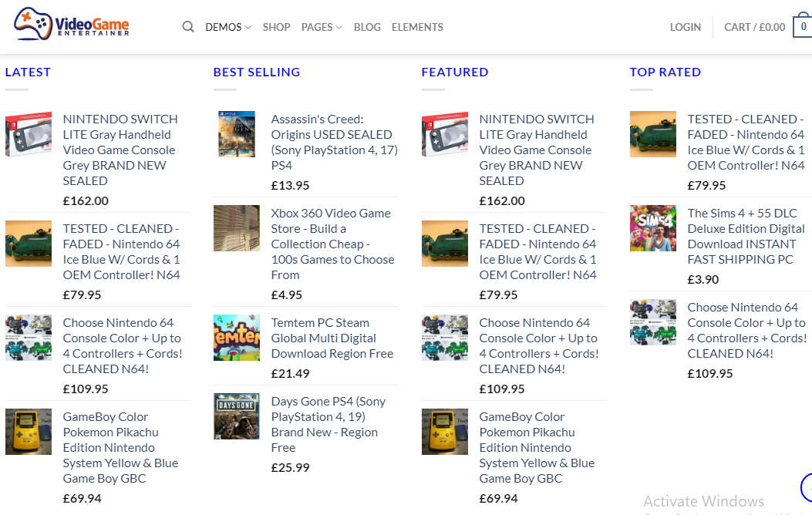The width and height of the screenshot is (812, 515).
Task: Click the £13.95 Assassin's Creed price
Action: 291,185
